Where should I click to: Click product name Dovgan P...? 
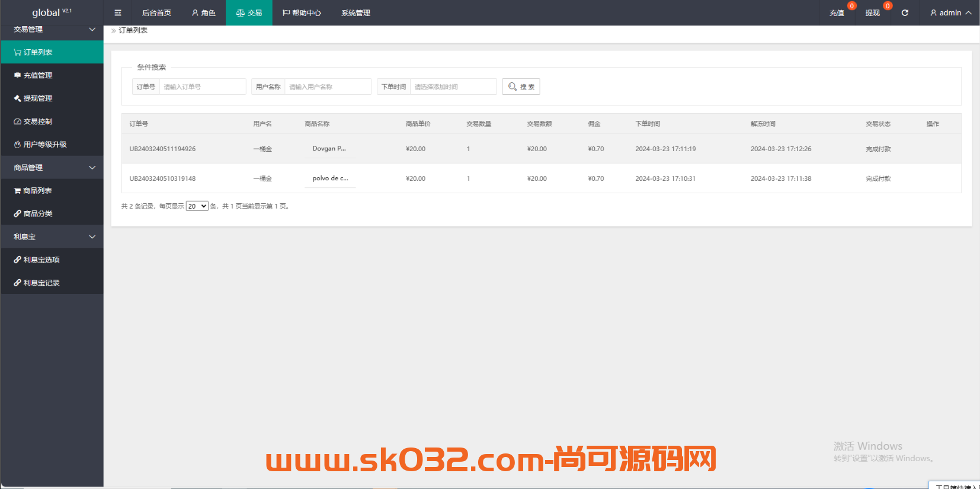click(x=329, y=149)
